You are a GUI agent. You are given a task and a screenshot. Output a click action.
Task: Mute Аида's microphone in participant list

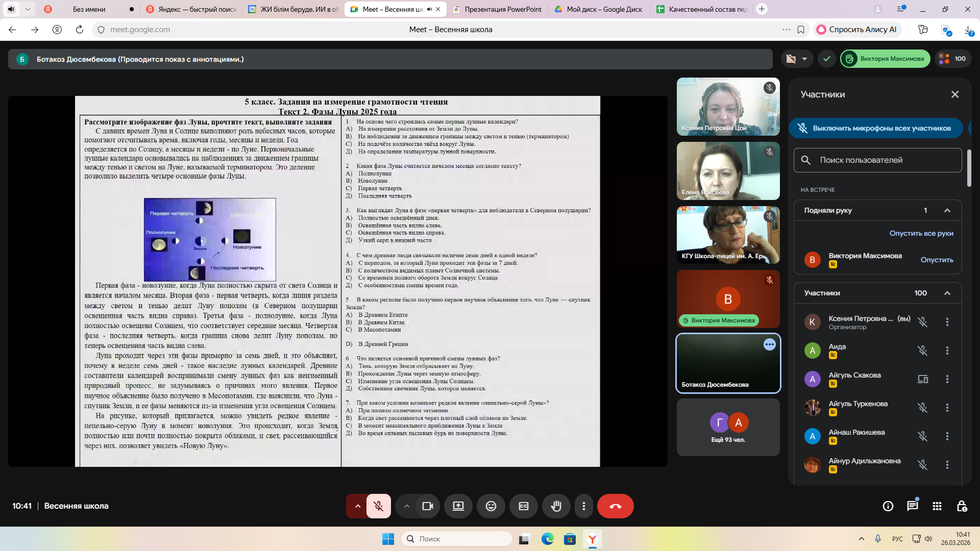[922, 350]
